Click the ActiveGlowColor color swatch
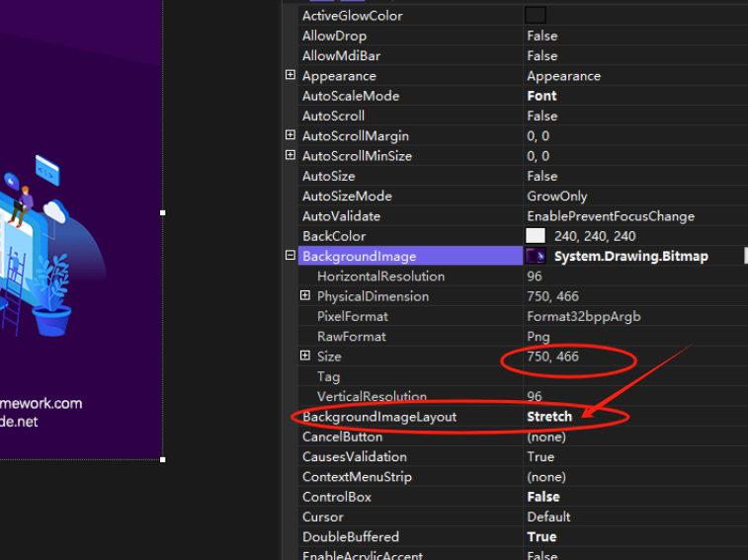748x560 pixels. [536, 15]
